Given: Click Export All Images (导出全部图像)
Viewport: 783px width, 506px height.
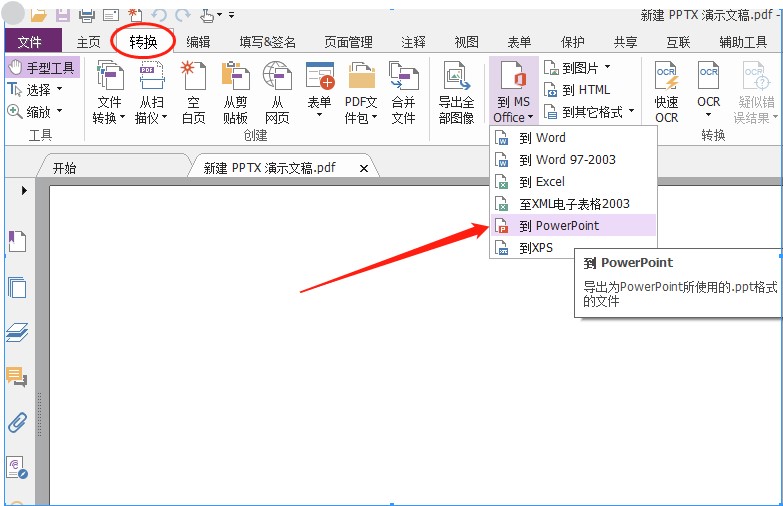Looking at the screenshot, I should (x=456, y=93).
